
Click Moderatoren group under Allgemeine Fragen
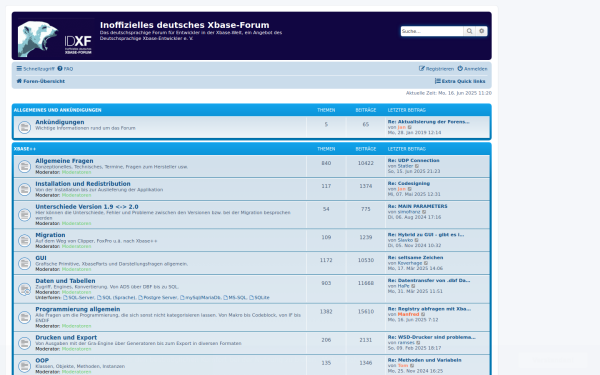coord(77,172)
